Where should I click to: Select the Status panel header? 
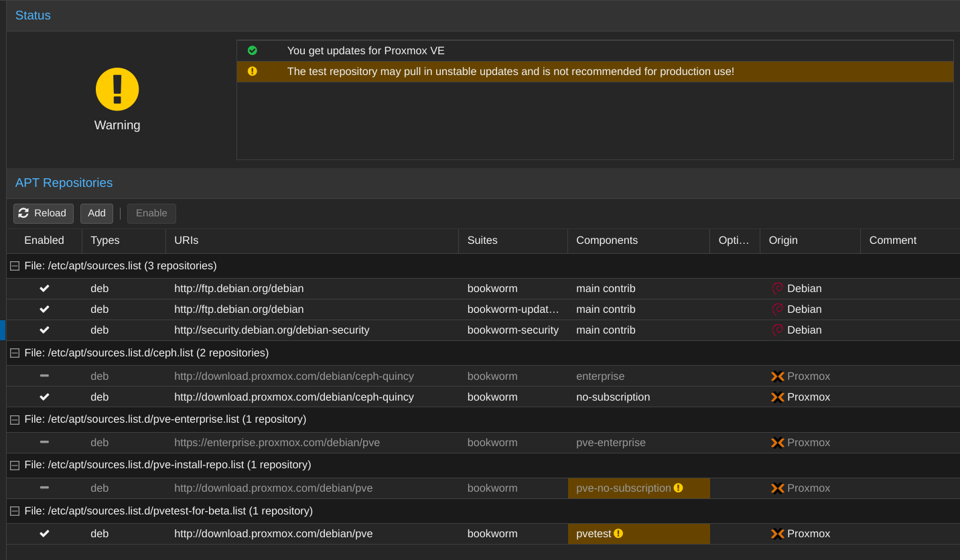[33, 15]
